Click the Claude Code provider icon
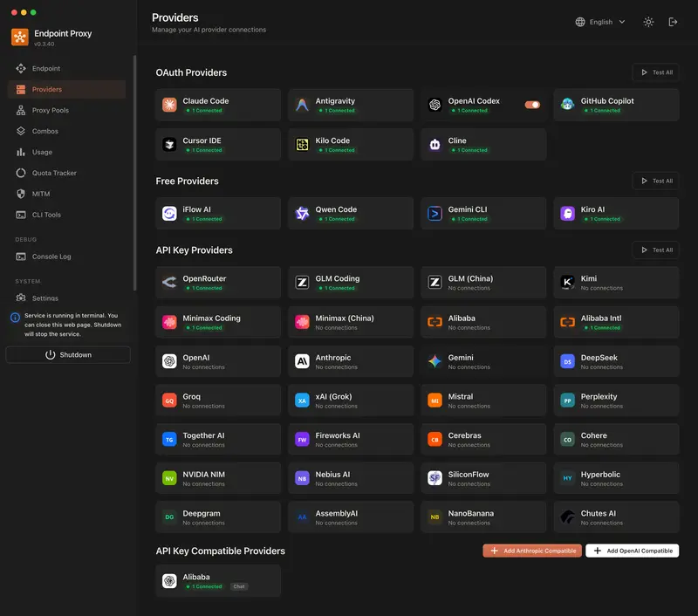Screen dimensions: 698x616 [x=169, y=105]
